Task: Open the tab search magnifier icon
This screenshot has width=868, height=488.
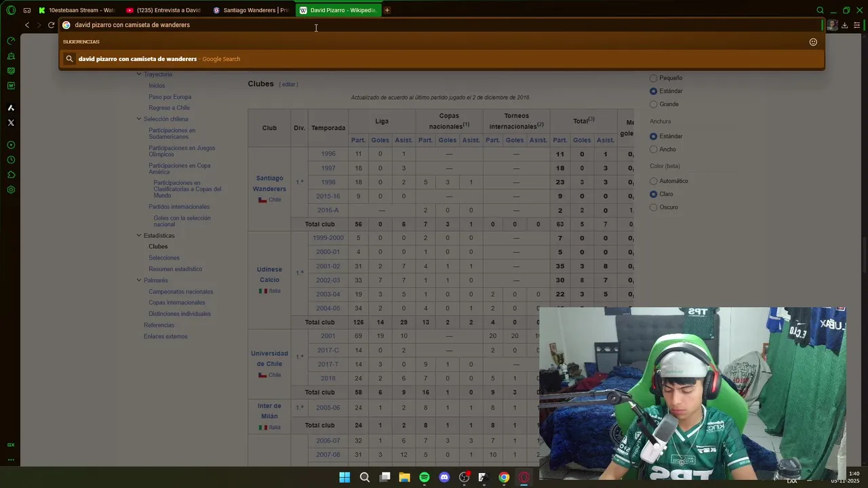Action: click(820, 10)
